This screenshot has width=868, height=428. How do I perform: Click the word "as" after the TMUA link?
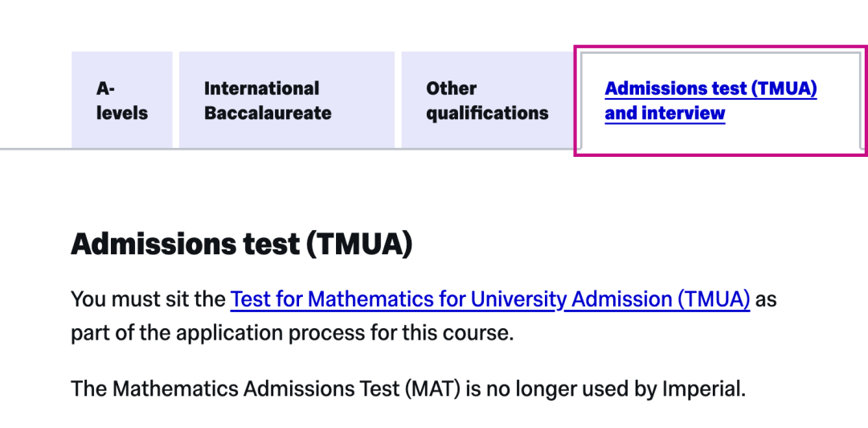pyautogui.click(x=767, y=299)
